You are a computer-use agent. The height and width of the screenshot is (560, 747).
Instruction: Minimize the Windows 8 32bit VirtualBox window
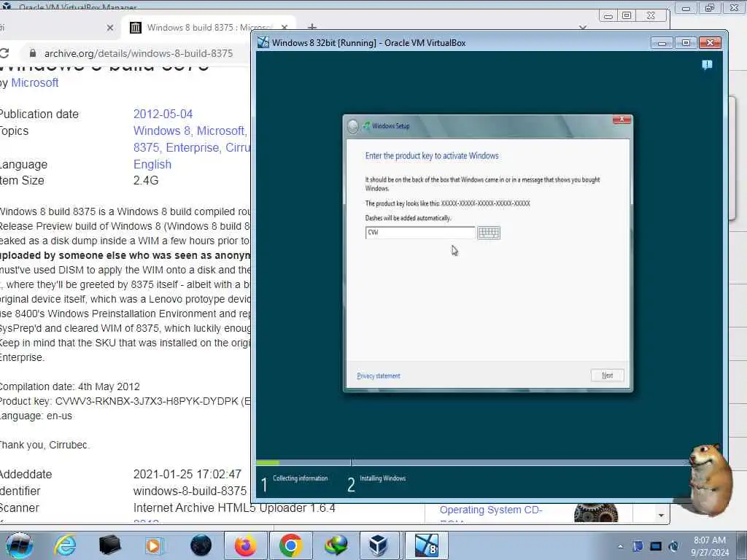(x=662, y=43)
